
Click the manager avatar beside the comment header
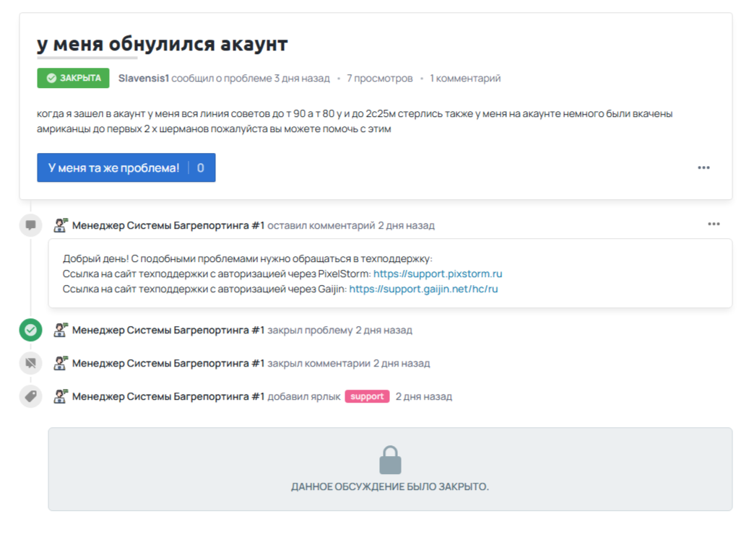(60, 225)
